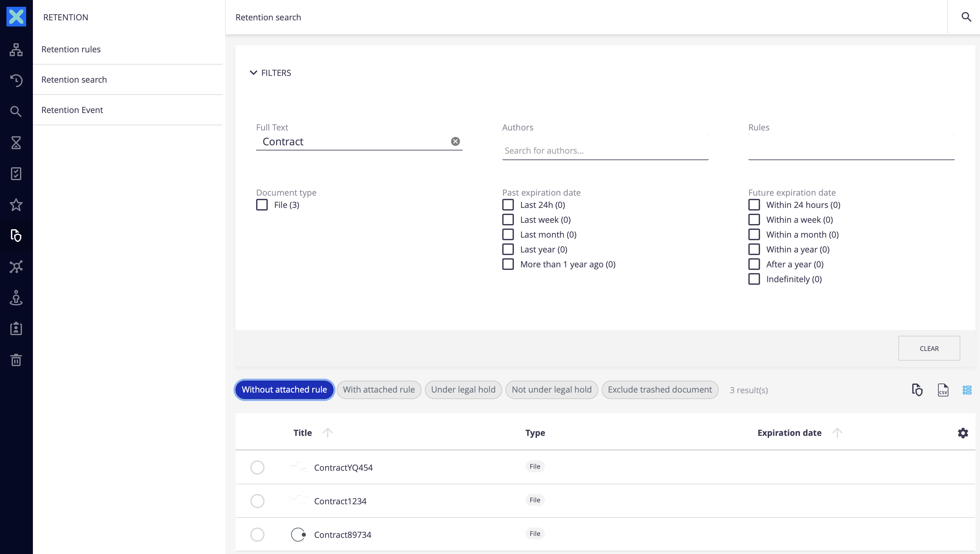Open Retention rules menu item

pos(71,49)
